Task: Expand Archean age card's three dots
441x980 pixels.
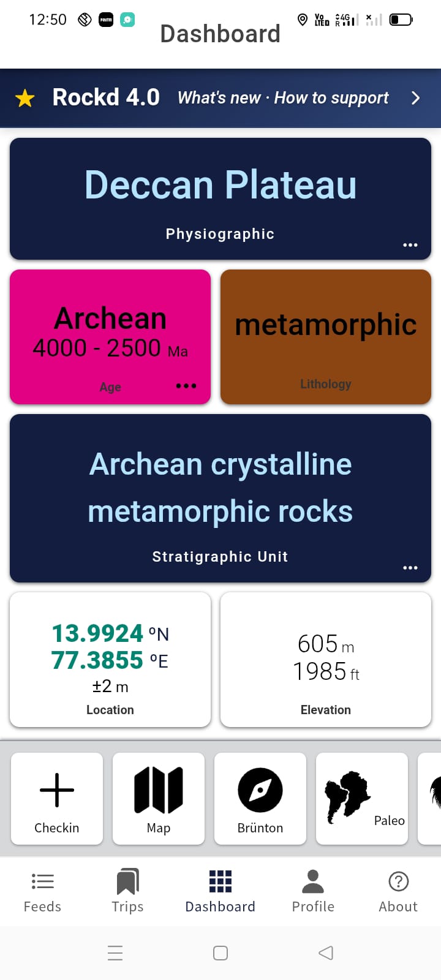Action: coord(186,386)
